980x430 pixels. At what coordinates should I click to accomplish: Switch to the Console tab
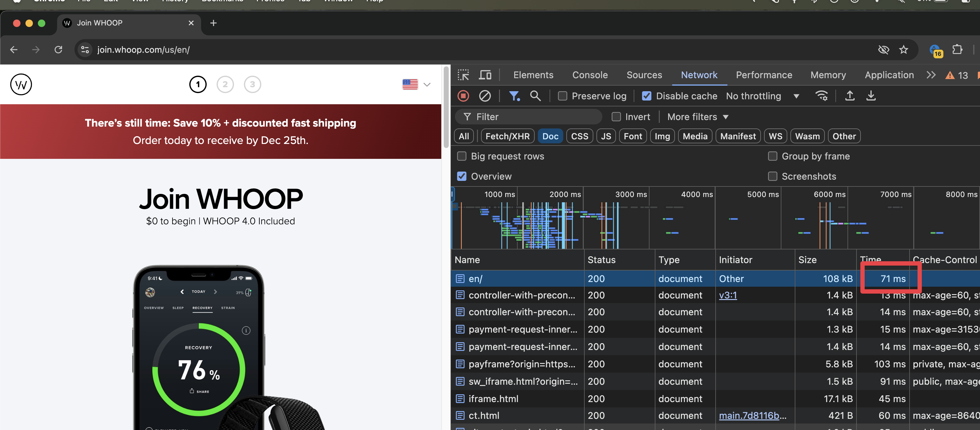(x=590, y=75)
